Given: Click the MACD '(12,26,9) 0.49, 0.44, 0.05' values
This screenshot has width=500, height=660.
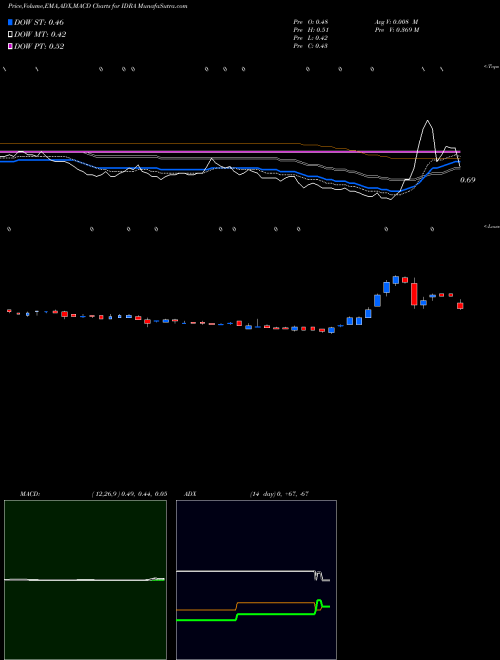Looking at the screenshot, I should 129,494.
